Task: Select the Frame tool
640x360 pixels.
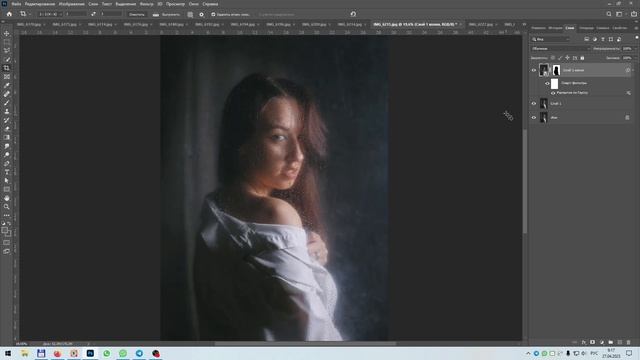Action: tap(7, 77)
